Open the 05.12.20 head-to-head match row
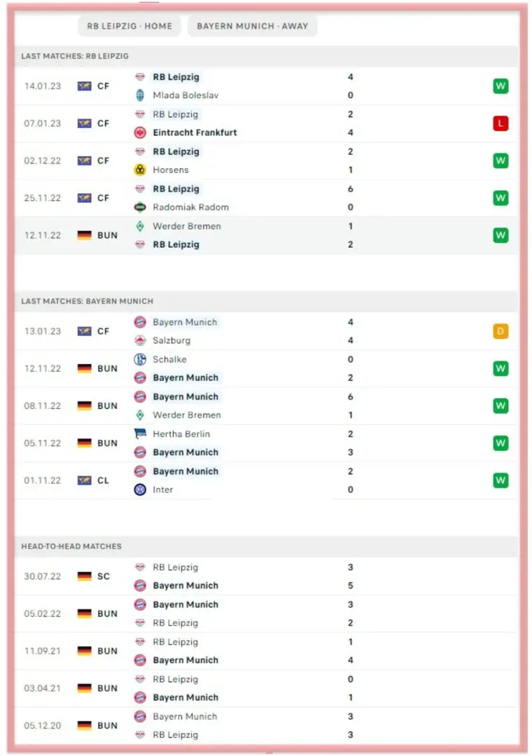 point(266,725)
